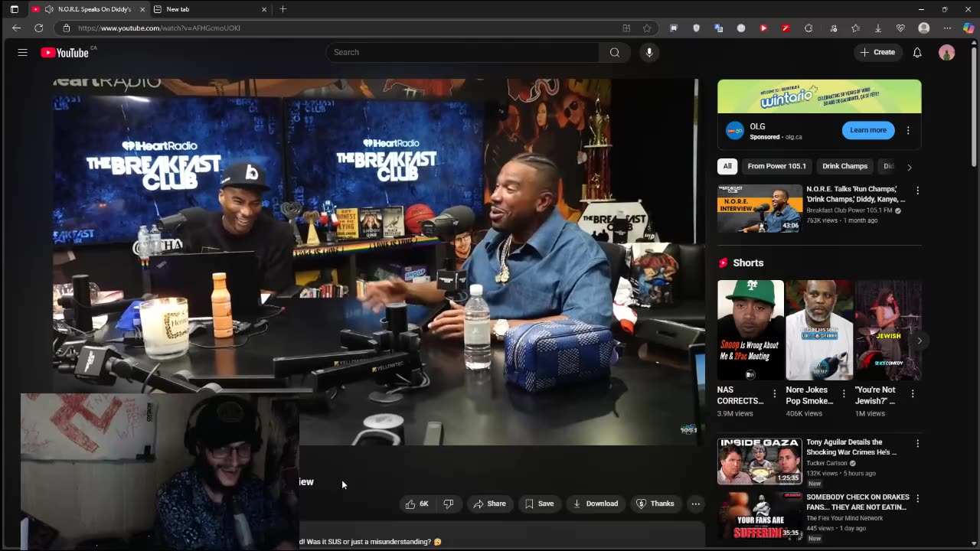The height and width of the screenshot is (551, 980).
Task: Start voice search with the microphone
Action: 649,52
